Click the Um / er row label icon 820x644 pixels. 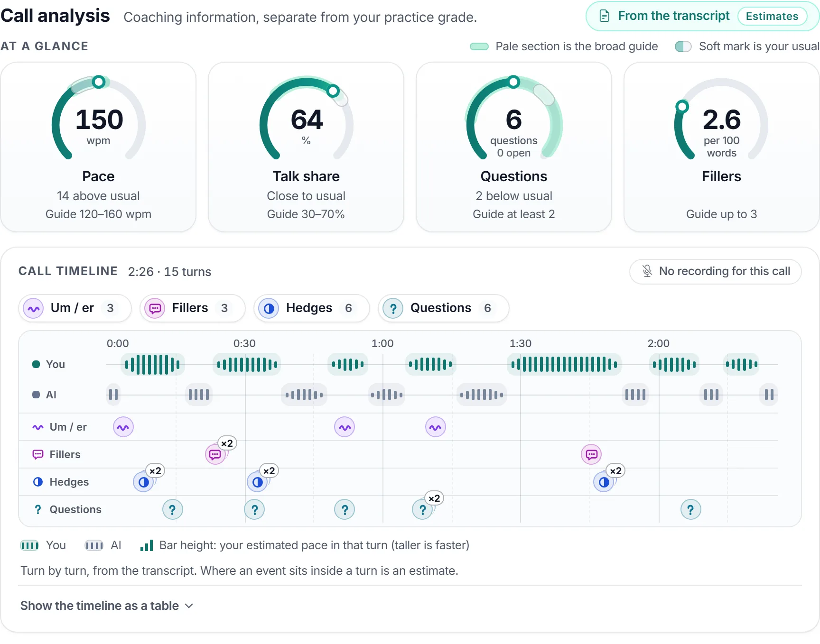[x=38, y=427]
